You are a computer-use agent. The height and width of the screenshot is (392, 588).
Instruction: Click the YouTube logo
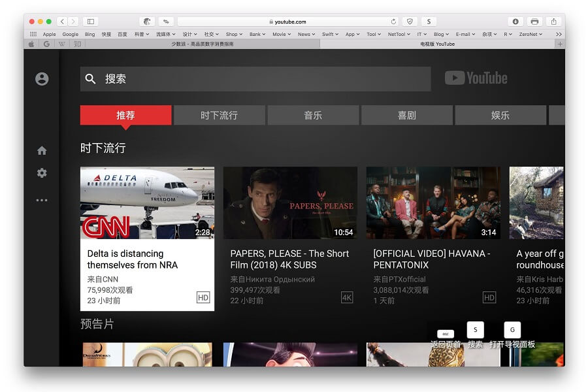tap(476, 78)
